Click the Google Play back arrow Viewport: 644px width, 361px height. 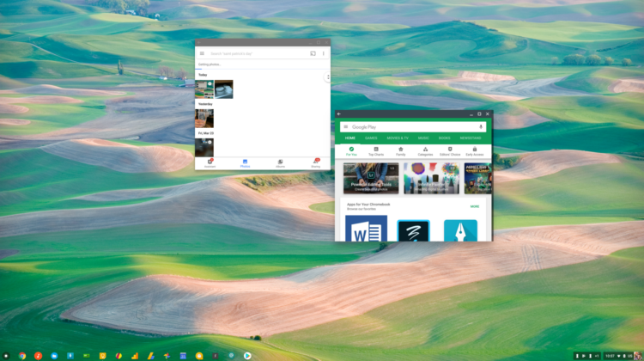(x=339, y=113)
